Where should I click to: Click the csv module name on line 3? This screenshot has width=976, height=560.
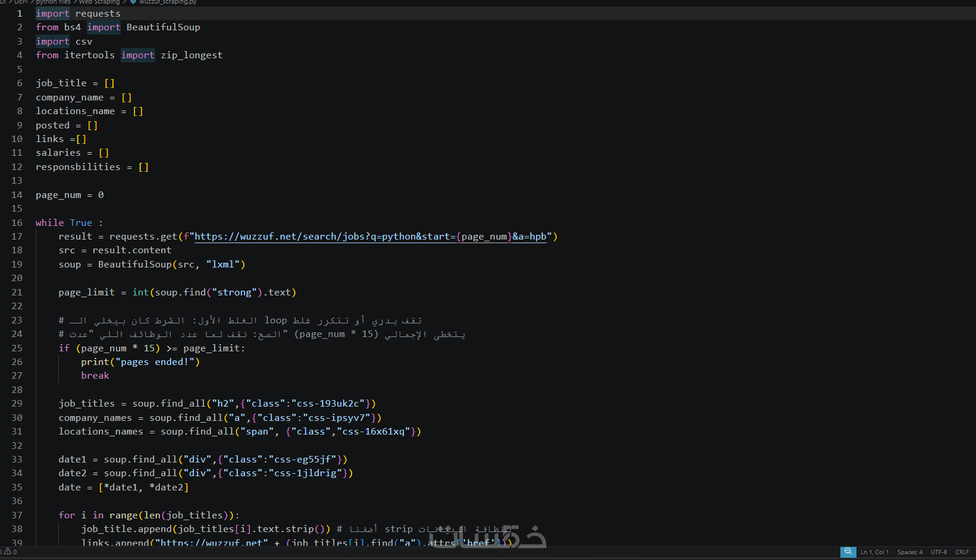point(84,42)
